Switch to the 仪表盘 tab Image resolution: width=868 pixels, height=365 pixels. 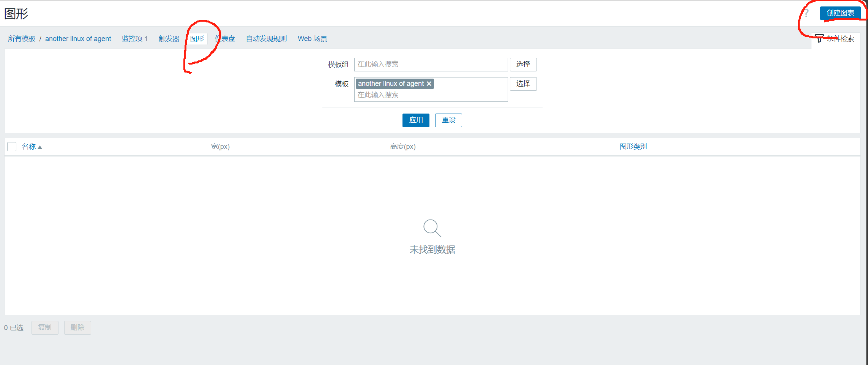pyautogui.click(x=225, y=39)
